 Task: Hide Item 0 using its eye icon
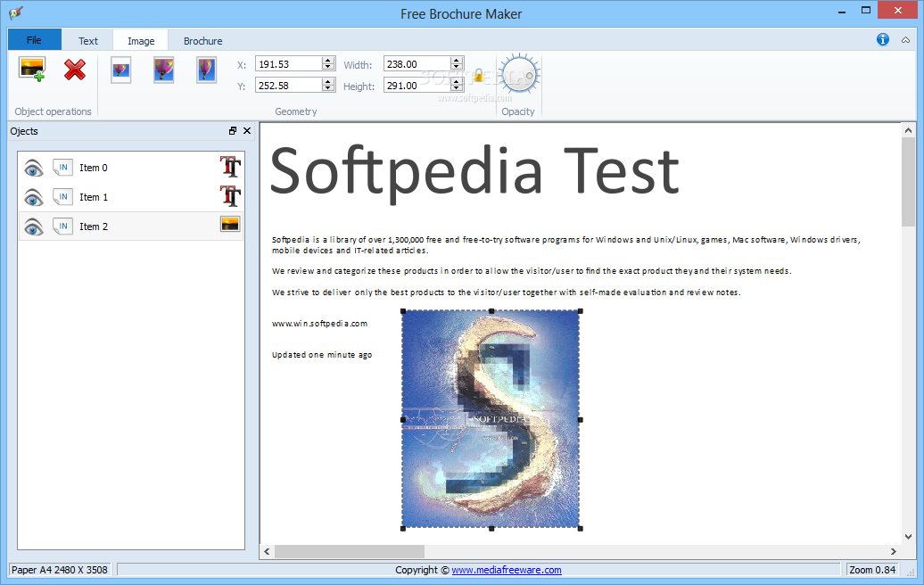[x=34, y=169]
